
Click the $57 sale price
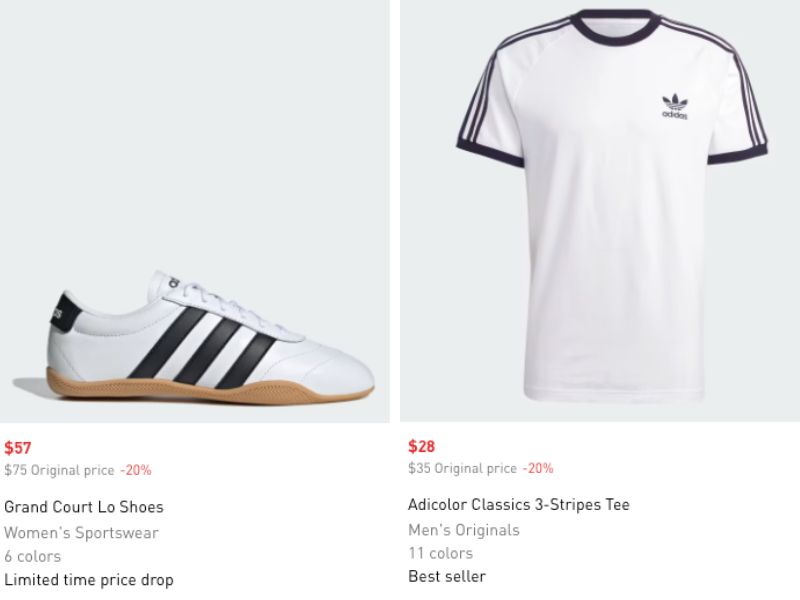[18, 448]
